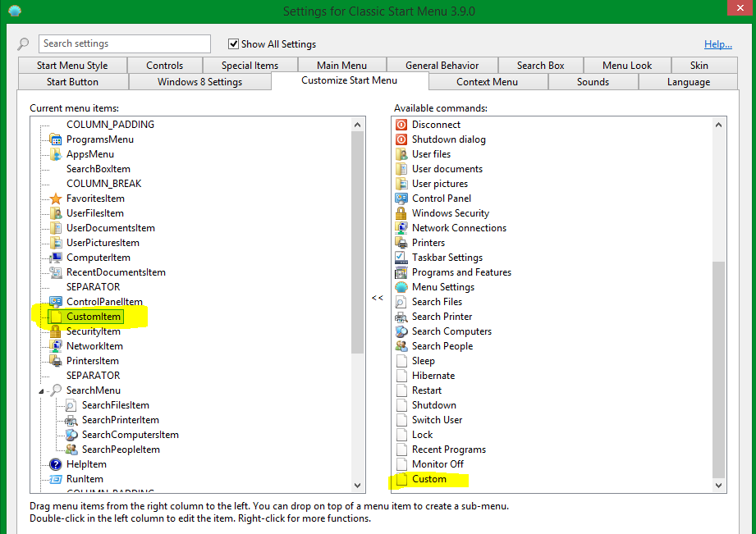Open the Help link

coord(717,44)
